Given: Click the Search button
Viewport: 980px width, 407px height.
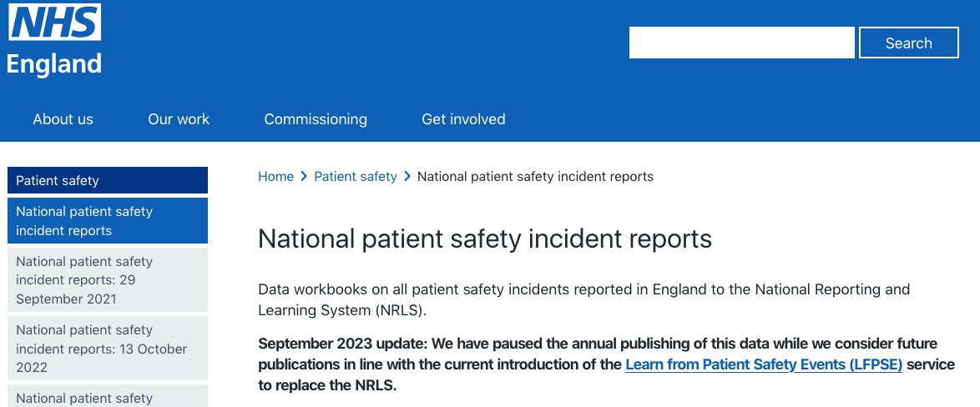Looking at the screenshot, I should tap(909, 43).
